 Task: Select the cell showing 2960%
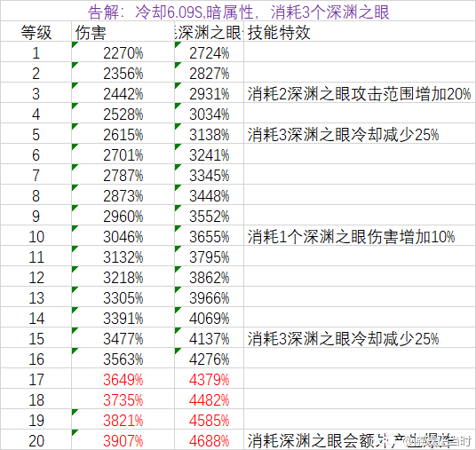(123, 215)
